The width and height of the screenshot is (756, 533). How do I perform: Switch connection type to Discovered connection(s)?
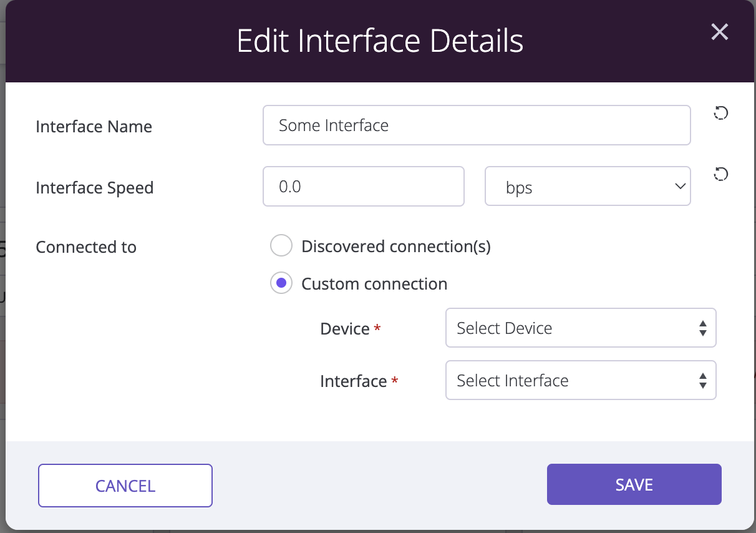(281, 245)
